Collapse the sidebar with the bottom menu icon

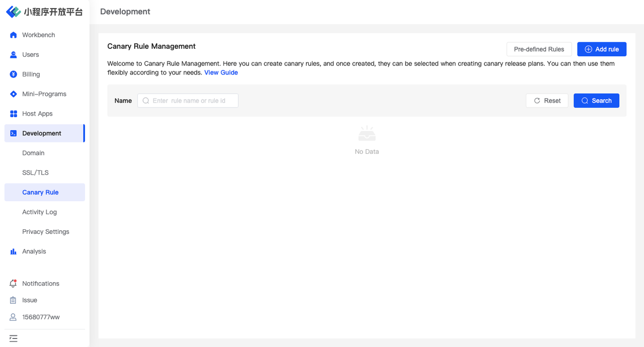14,338
